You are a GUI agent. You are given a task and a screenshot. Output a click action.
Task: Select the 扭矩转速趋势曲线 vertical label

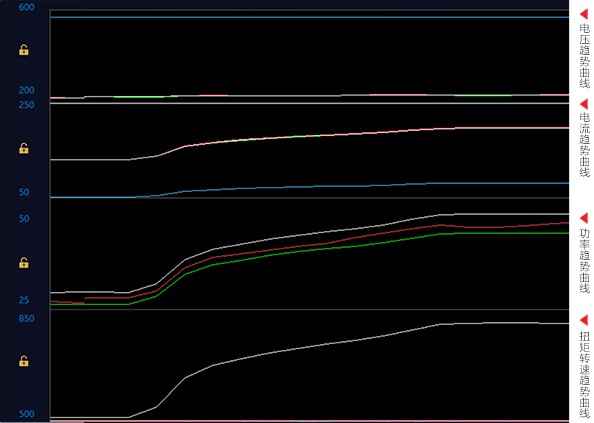pos(585,374)
